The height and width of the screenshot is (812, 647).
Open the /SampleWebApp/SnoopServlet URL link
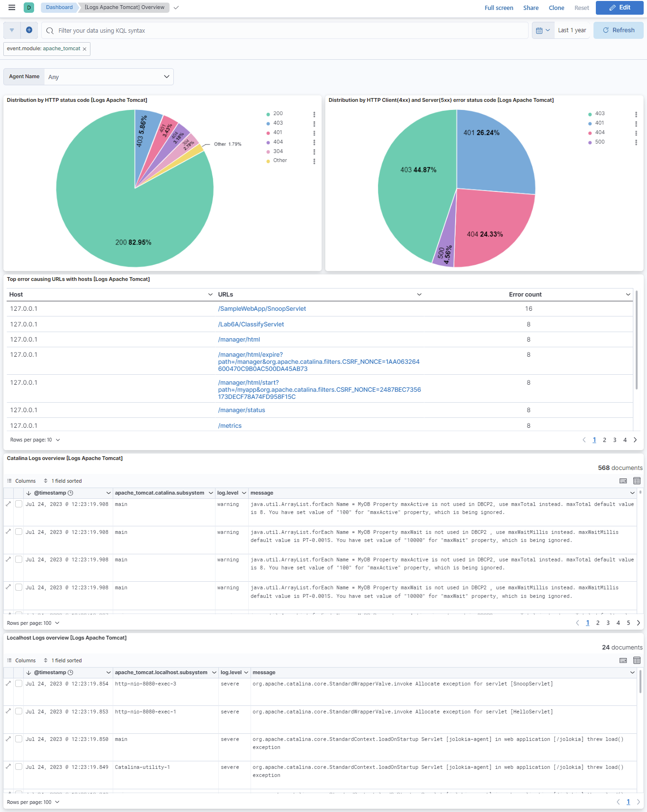pos(262,309)
